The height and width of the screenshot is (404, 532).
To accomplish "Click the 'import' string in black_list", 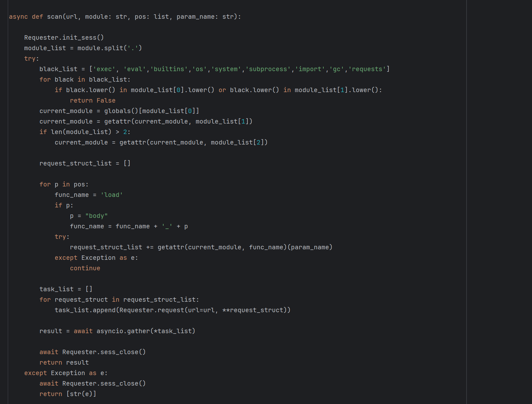I will (310, 69).
